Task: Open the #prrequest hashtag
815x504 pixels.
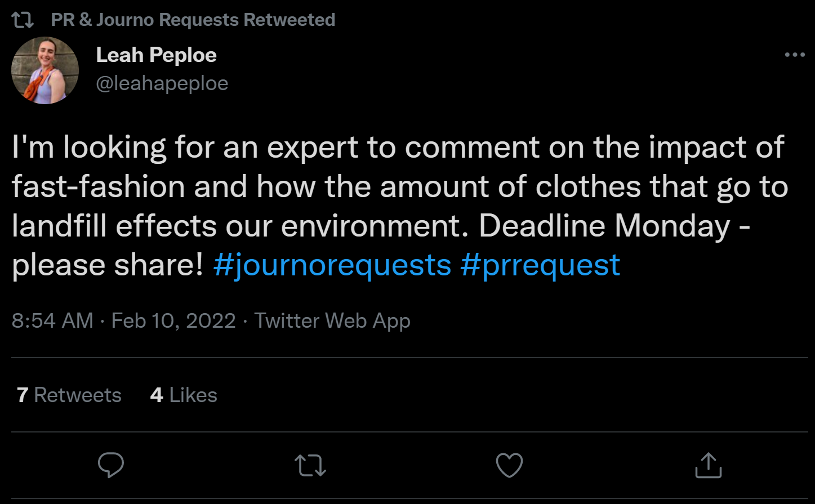Action: pos(540,265)
